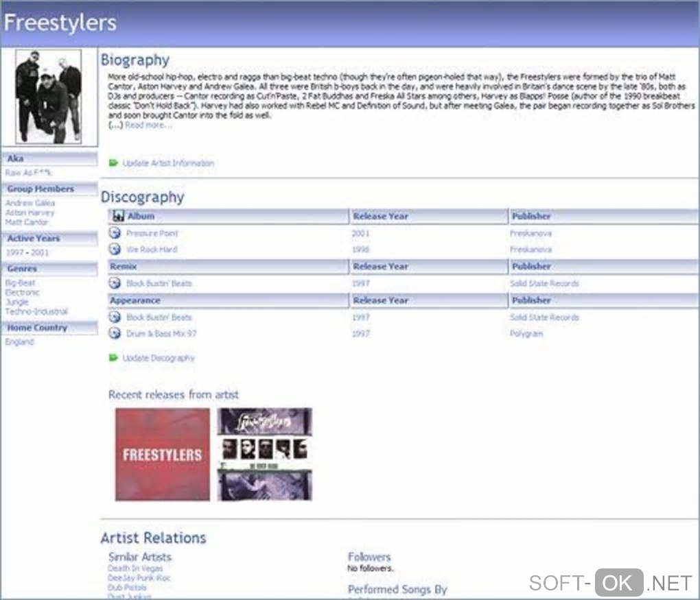Click the Biography heading
This screenshot has width=700, height=600.
coord(135,60)
